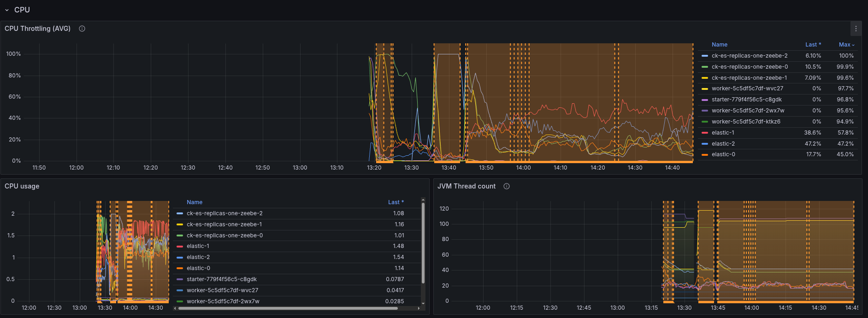Screen dimensions: 868x318
Task: Toggle elastic-2 series in CPU usage legend
Action: [x=198, y=257]
